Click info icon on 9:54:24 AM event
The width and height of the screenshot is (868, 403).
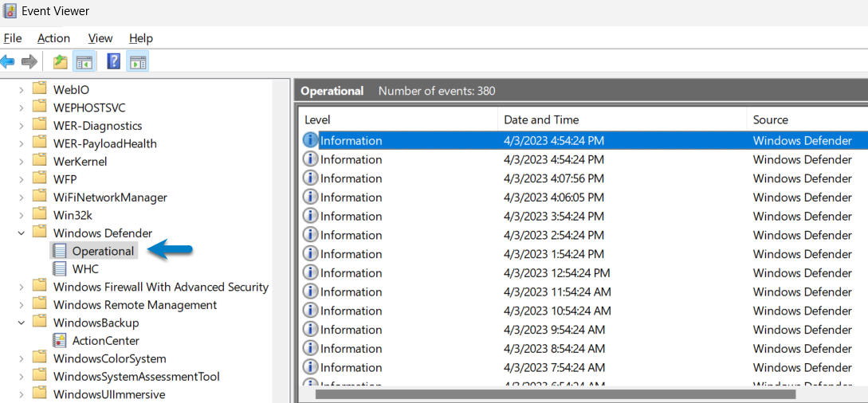coord(311,330)
